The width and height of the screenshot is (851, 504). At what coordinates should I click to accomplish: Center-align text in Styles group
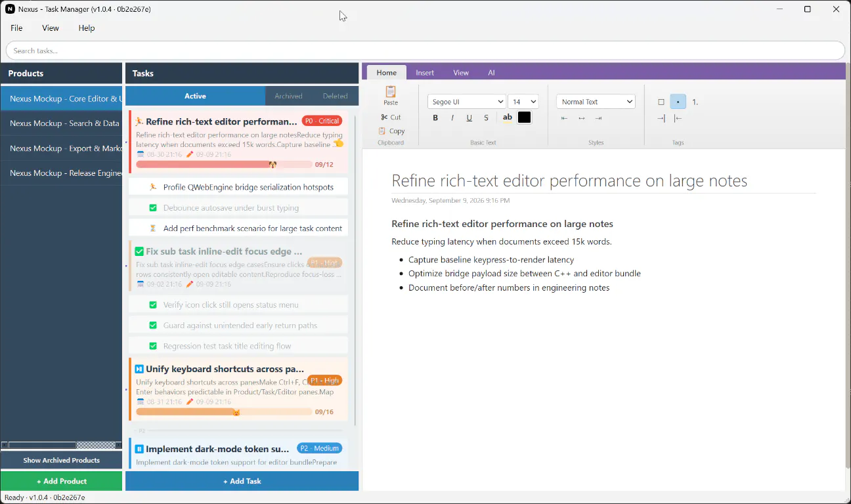click(x=581, y=118)
